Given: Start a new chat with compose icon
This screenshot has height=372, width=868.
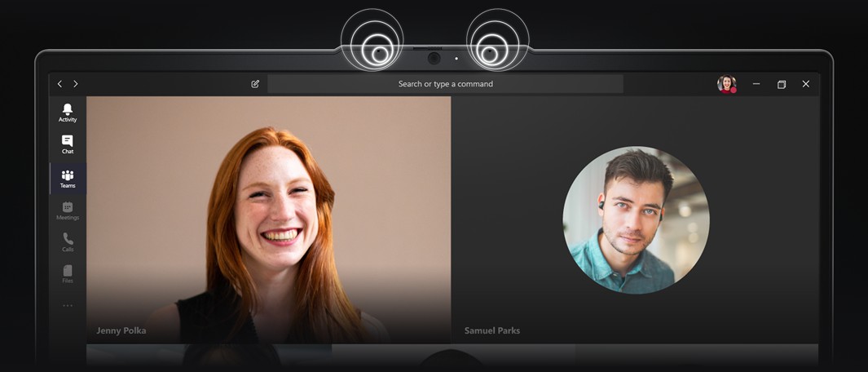Looking at the screenshot, I should (x=255, y=84).
